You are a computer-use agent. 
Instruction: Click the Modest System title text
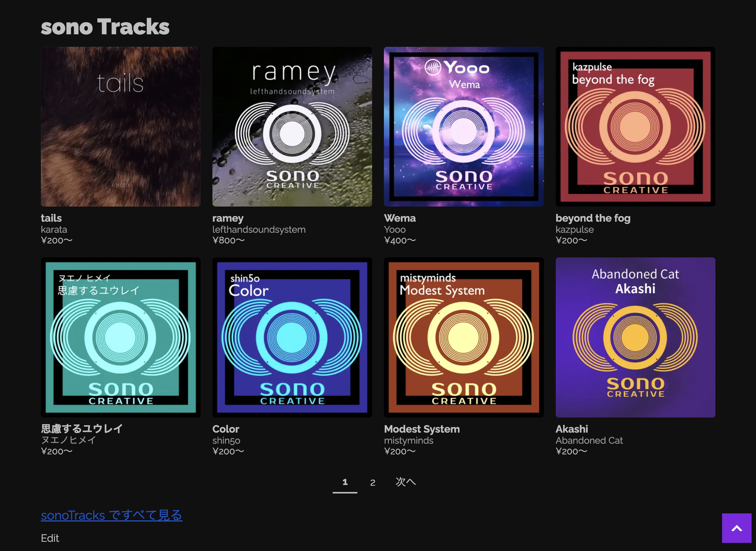pos(422,429)
